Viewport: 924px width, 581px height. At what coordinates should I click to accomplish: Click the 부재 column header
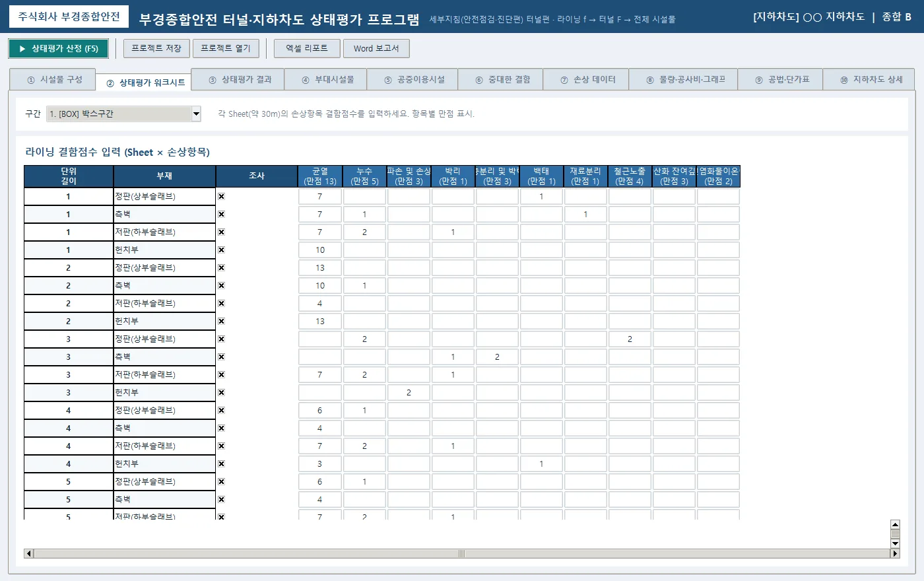164,176
